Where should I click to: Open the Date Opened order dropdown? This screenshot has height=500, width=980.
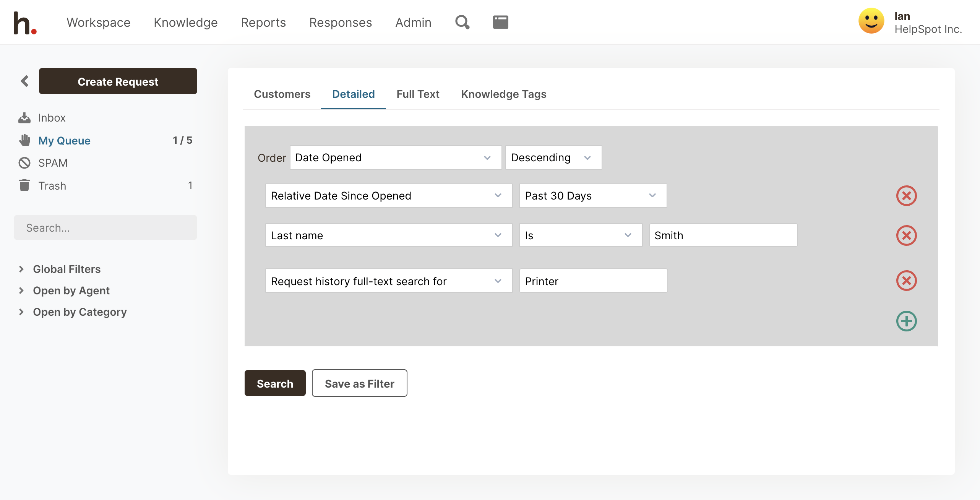pos(395,157)
